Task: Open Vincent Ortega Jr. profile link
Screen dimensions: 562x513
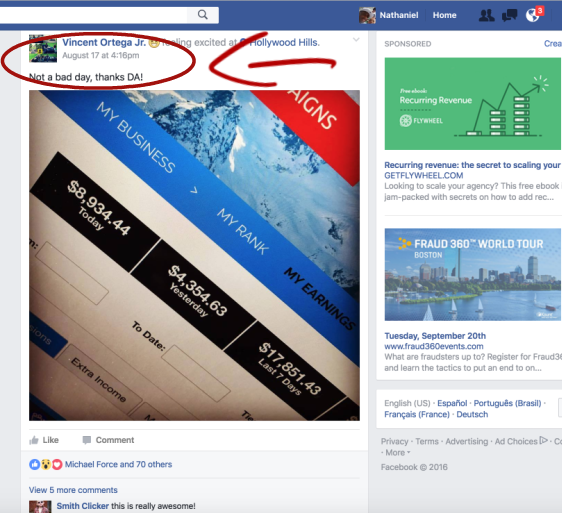Action: (x=104, y=42)
